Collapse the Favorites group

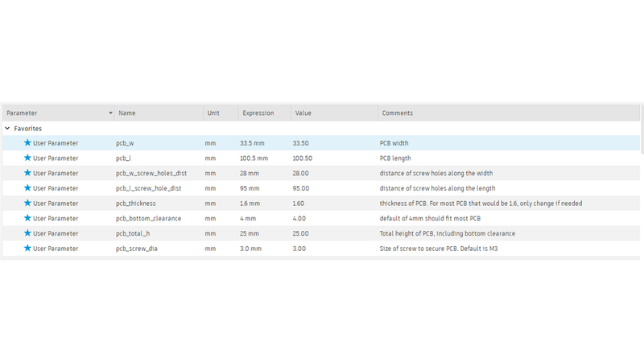pos(8,129)
